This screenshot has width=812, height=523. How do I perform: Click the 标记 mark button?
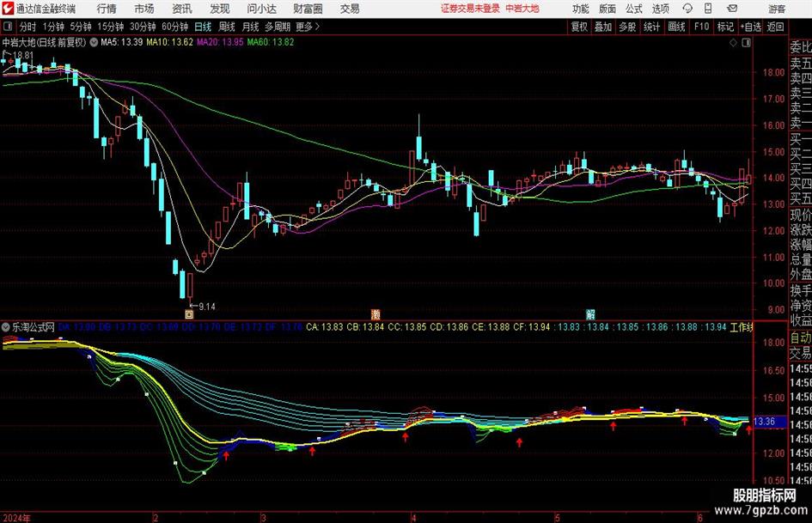point(725,27)
